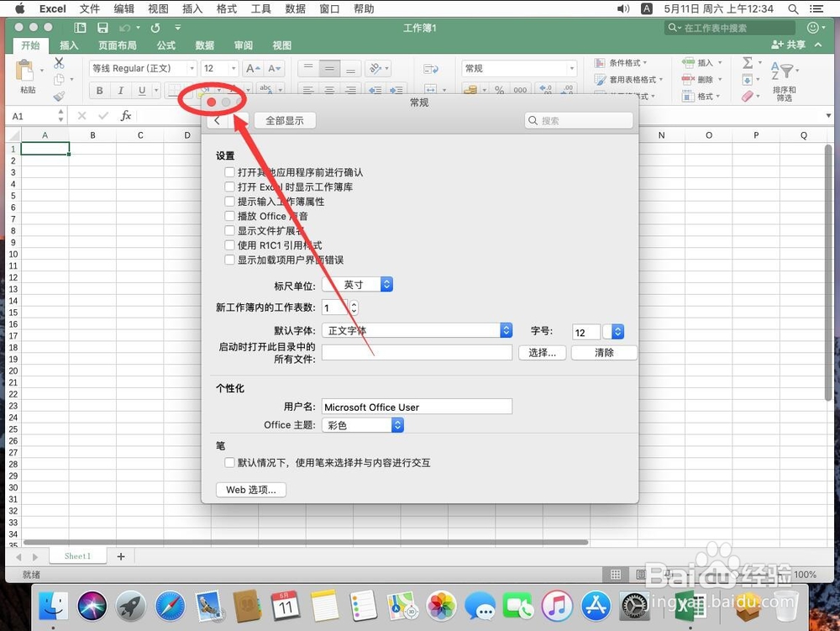Add a new sheet with plus icon
The height and width of the screenshot is (631, 840).
pos(120,556)
